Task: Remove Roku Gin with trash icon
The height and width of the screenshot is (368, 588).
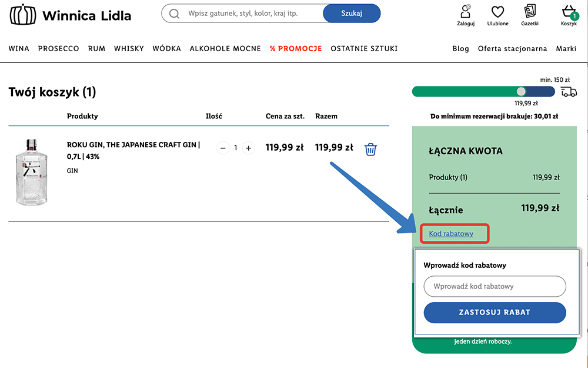Action: click(370, 149)
